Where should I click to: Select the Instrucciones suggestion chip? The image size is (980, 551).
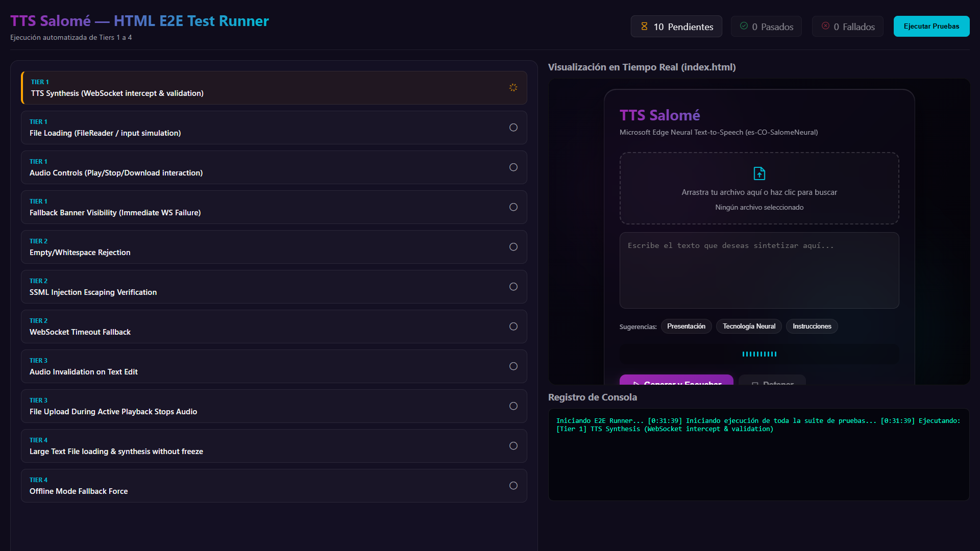coord(812,327)
